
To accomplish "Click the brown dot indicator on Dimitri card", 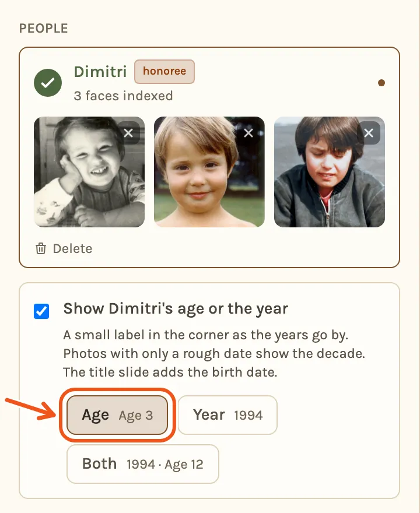I will pyautogui.click(x=381, y=83).
